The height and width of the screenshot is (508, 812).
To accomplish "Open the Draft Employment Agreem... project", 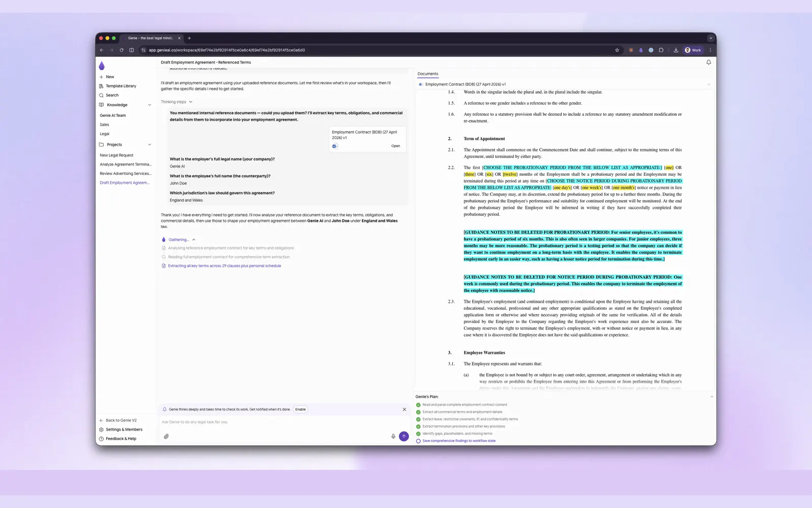I will pyautogui.click(x=124, y=182).
